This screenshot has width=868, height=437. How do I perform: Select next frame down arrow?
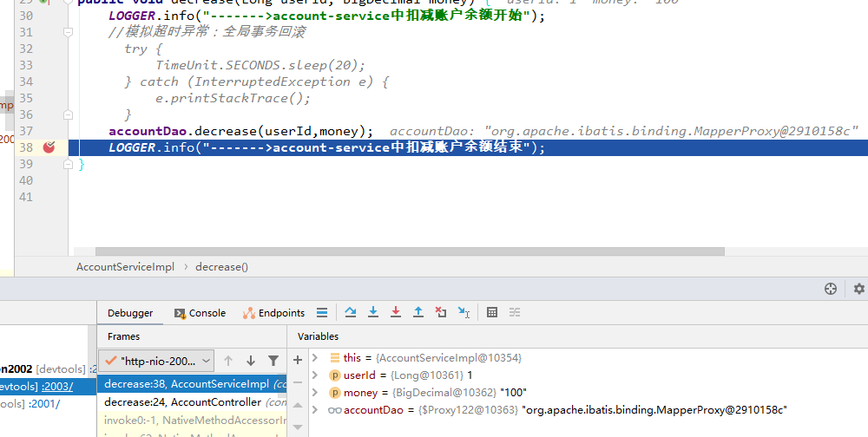coord(251,361)
